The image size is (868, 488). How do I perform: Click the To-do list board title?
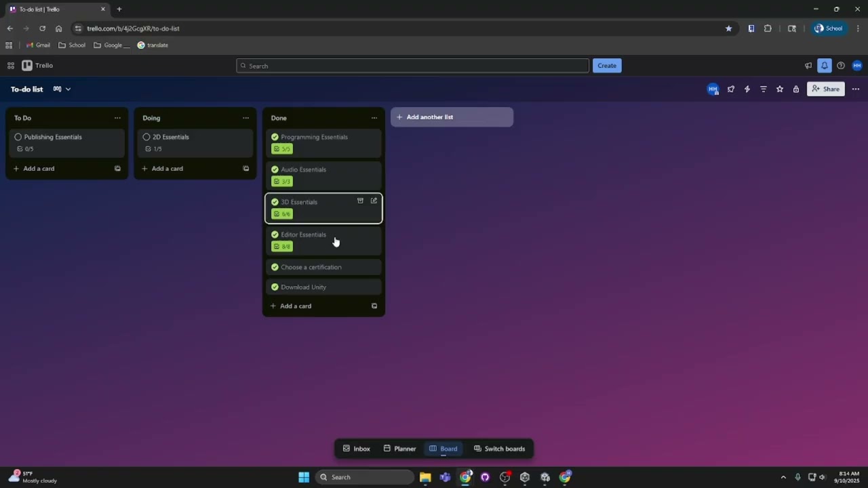coord(27,89)
